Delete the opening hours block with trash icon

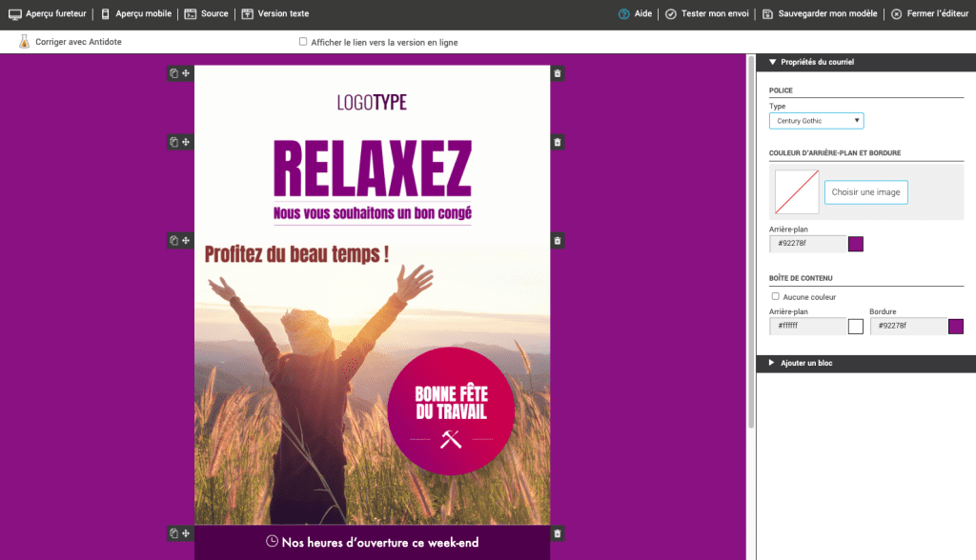click(x=558, y=533)
